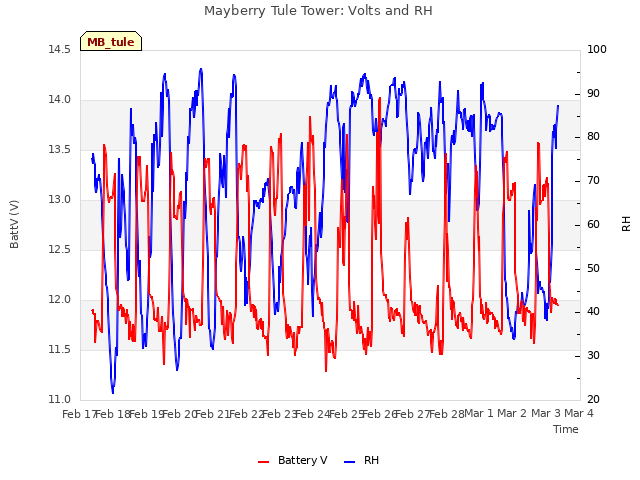Toggle the Battery V legend entry

click(293, 460)
